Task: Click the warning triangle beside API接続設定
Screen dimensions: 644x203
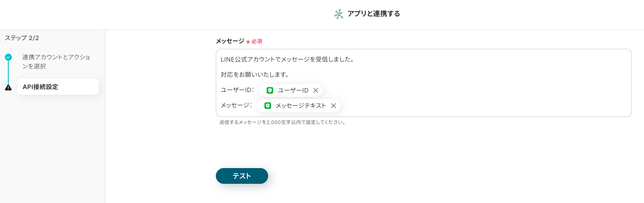Action: coord(8,87)
